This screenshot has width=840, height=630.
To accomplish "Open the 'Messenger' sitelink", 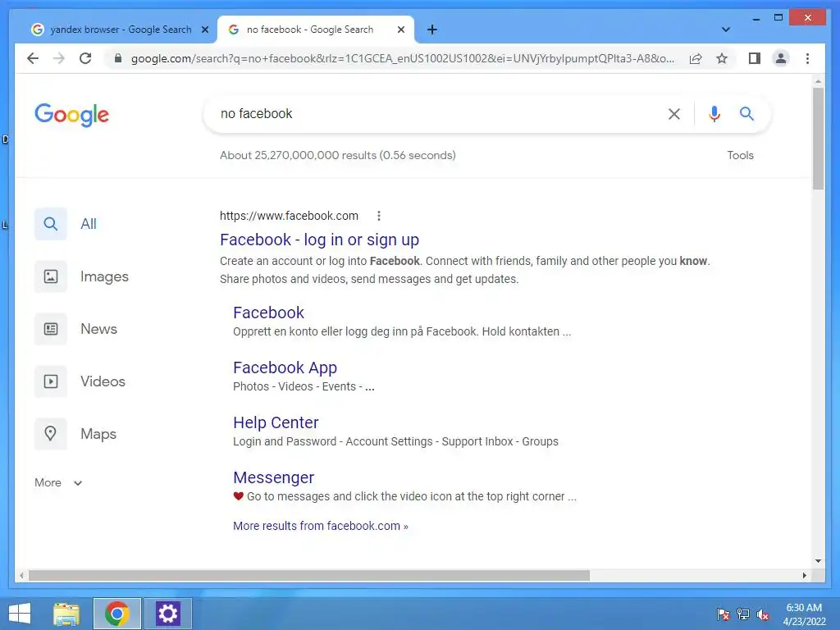I will [x=274, y=477].
